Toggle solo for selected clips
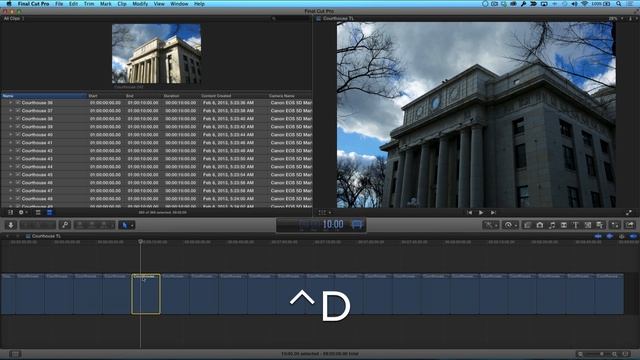This screenshot has width=640, height=360. coord(621,236)
